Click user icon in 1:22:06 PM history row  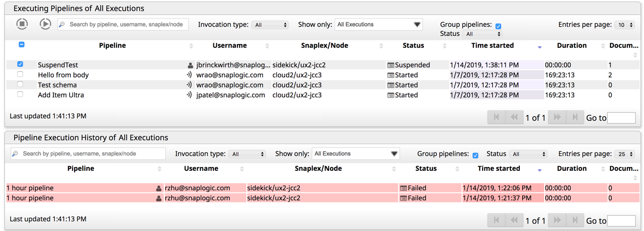[158, 189]
